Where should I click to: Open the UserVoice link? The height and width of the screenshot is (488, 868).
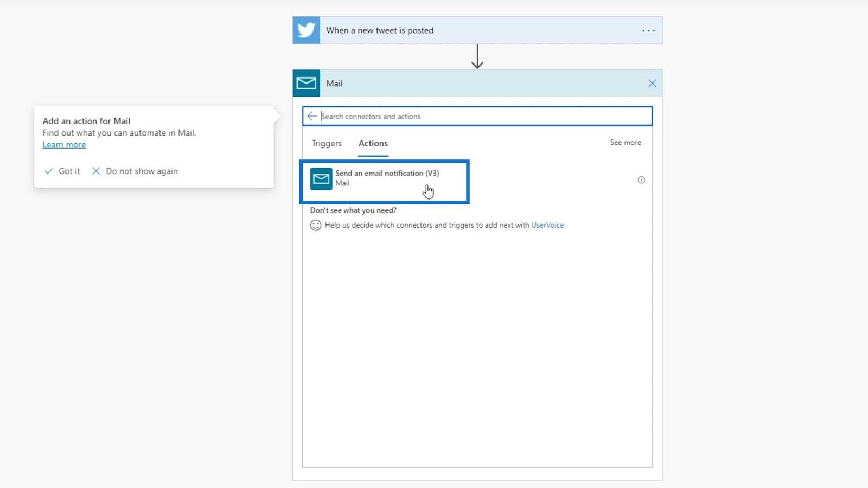[547, 225]
